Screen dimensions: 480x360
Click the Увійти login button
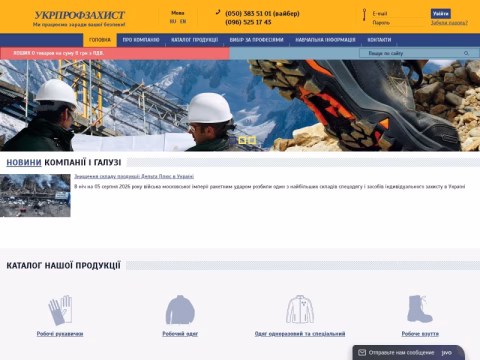coord(440,13)
